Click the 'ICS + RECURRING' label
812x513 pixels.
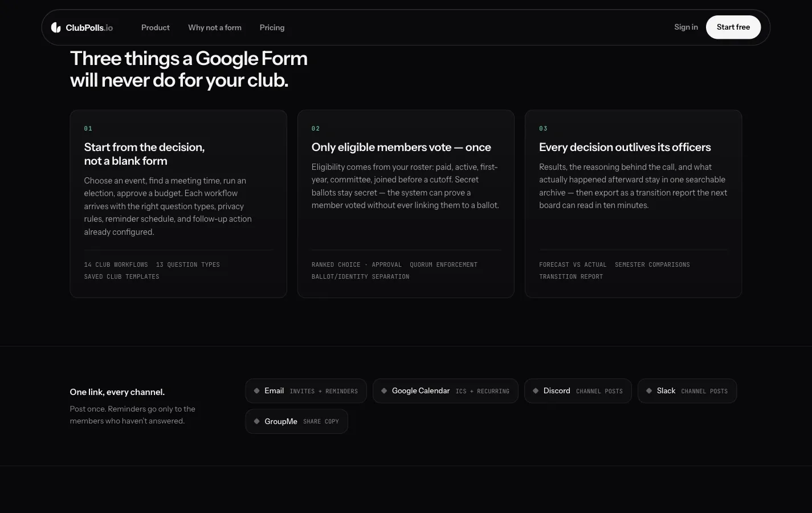483,392
